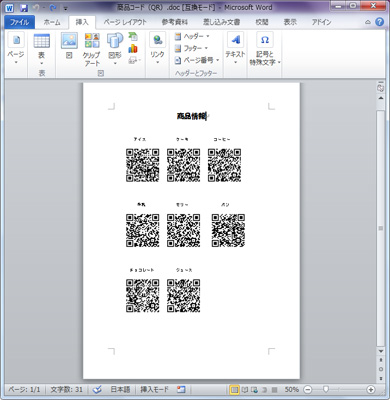Click the コーヒー label text
Image resolution: width=390 pixels, height=400 pixels.
[x=222, y=139]
